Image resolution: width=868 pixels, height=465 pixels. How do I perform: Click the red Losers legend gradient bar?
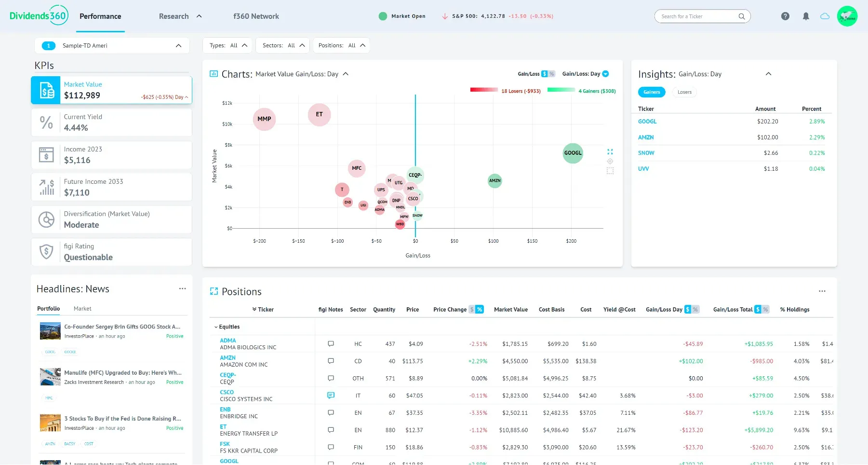(484, 89)
